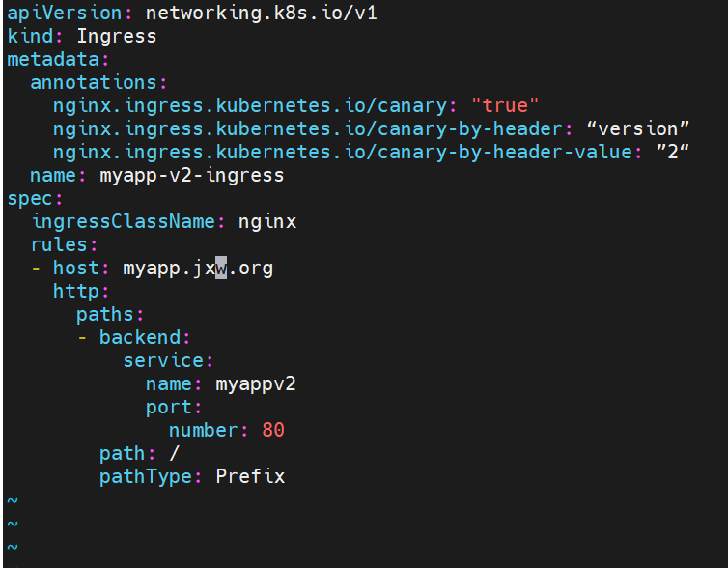
Task: Click the number key
Action: (204, 431)
